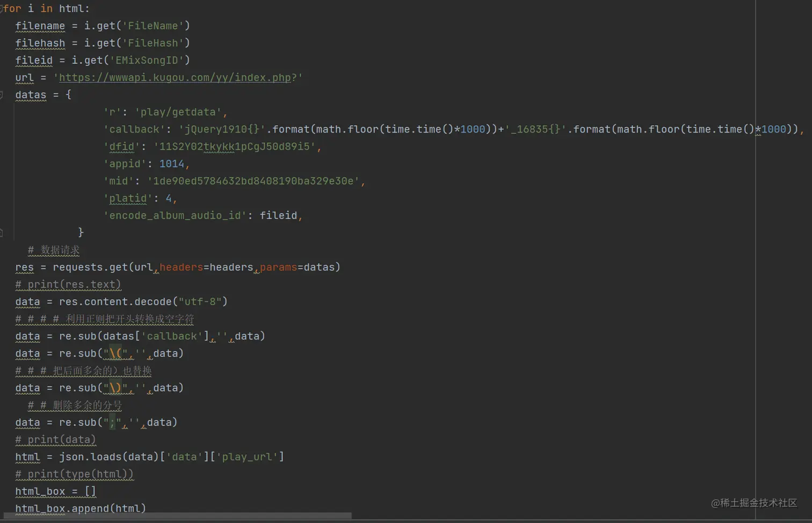Click the 'dfid' dictionary key
Image resolution: width=812 pixels, height=523 pixels.
(121, 147)
